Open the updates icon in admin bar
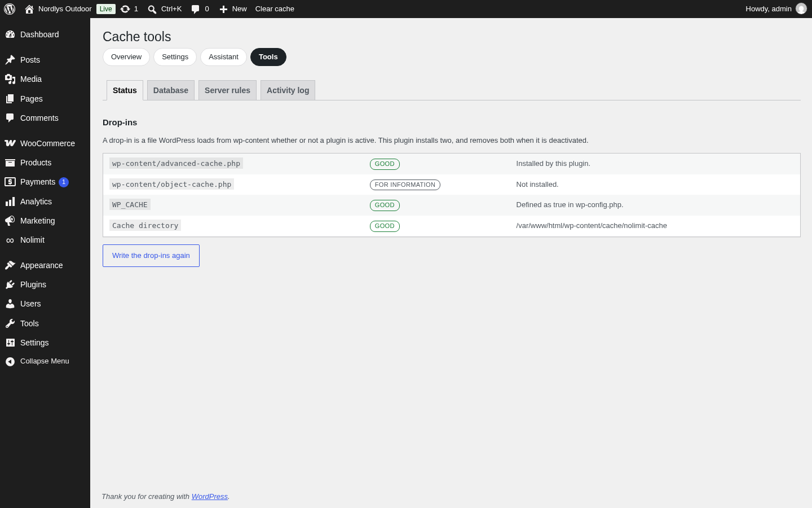The height and width of the screenshot is (508, 812). (x=125, y=9)
